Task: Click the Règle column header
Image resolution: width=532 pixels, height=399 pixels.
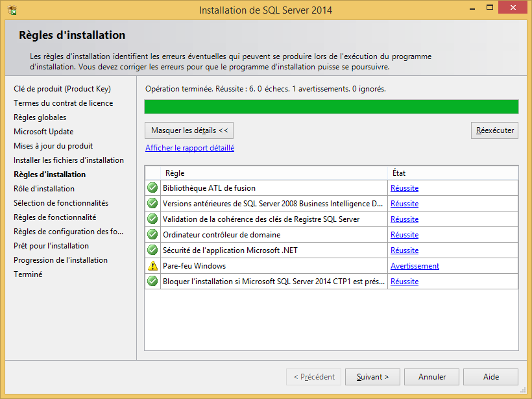Action: tap(274, 173)
